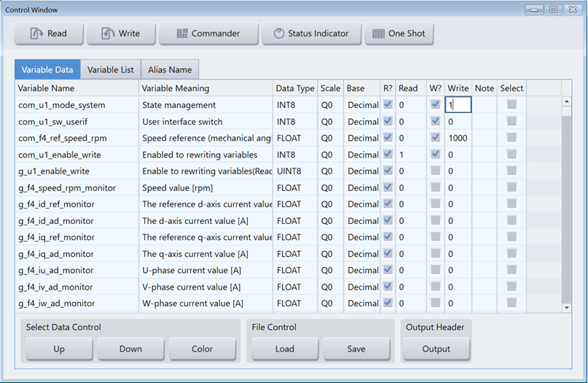The image size is (588, 383).
Task: Toggle W? checkbox for com_u1_sw_userif
Action: [436, 121]
